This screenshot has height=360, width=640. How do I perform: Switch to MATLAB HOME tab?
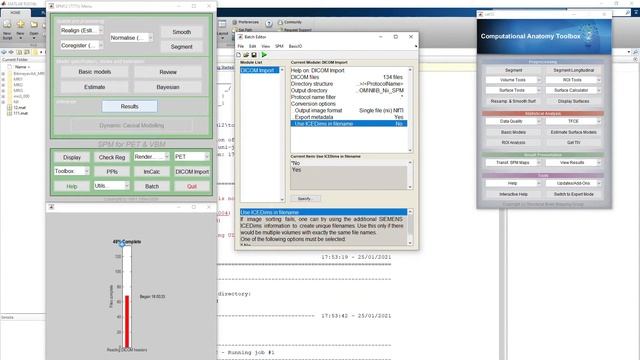[15, 13]
